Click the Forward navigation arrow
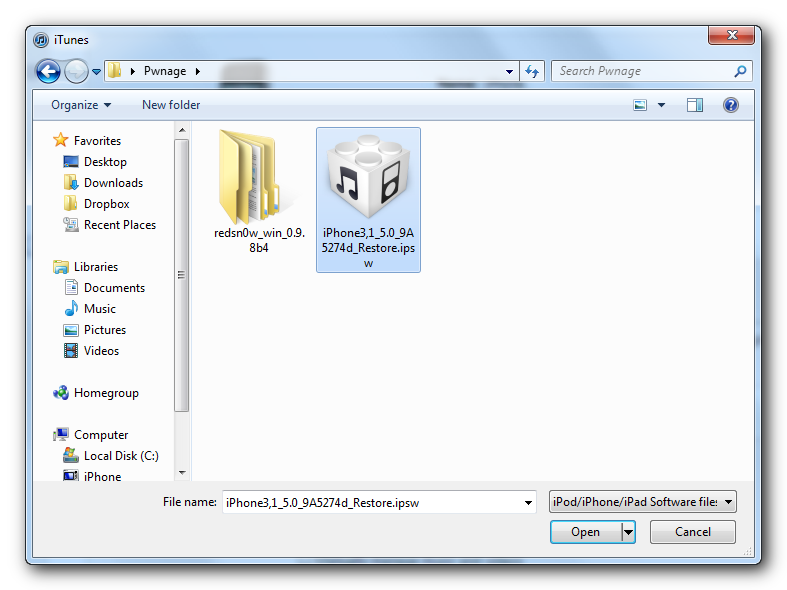The width and height of the screenshot is (787, 590). [x=76, y=71]
